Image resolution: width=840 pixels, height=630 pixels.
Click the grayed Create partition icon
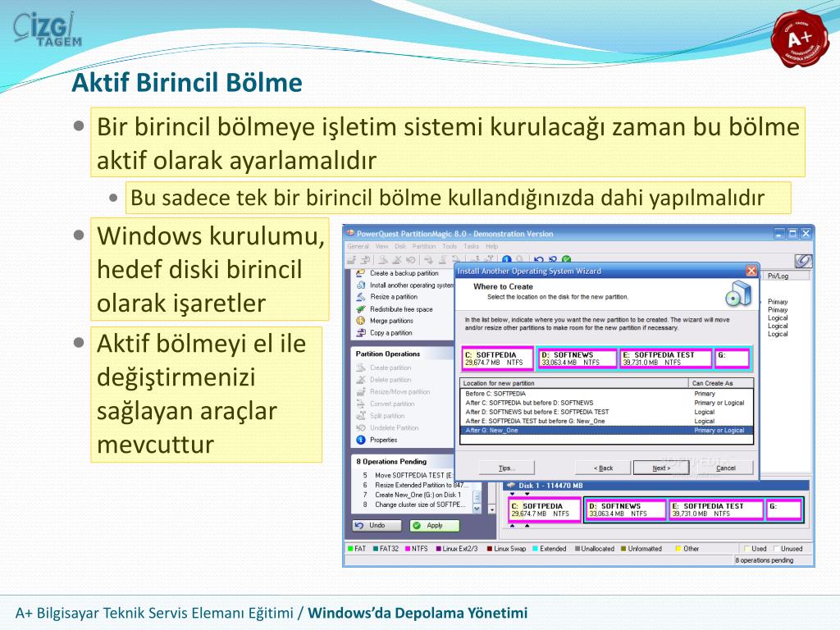coord(361,367)
